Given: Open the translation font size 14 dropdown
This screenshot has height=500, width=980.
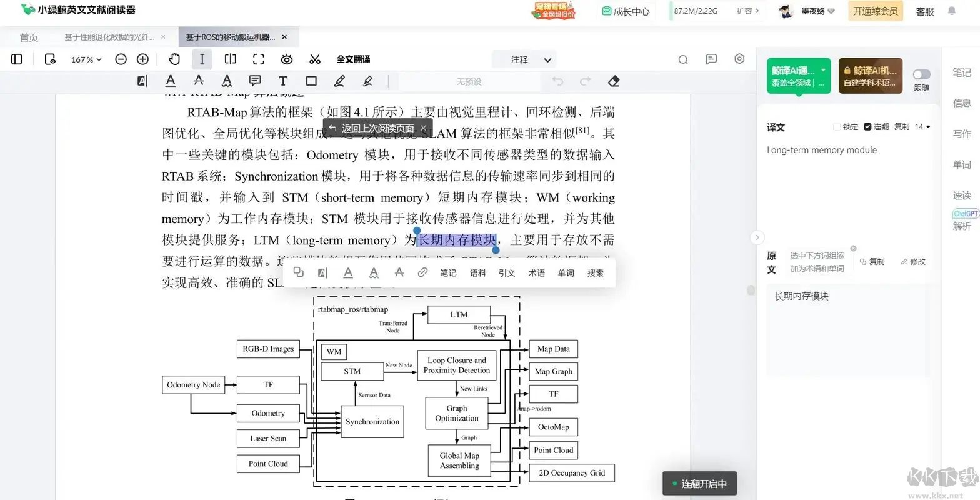Looking at the screenshot, I should point(922,127).
